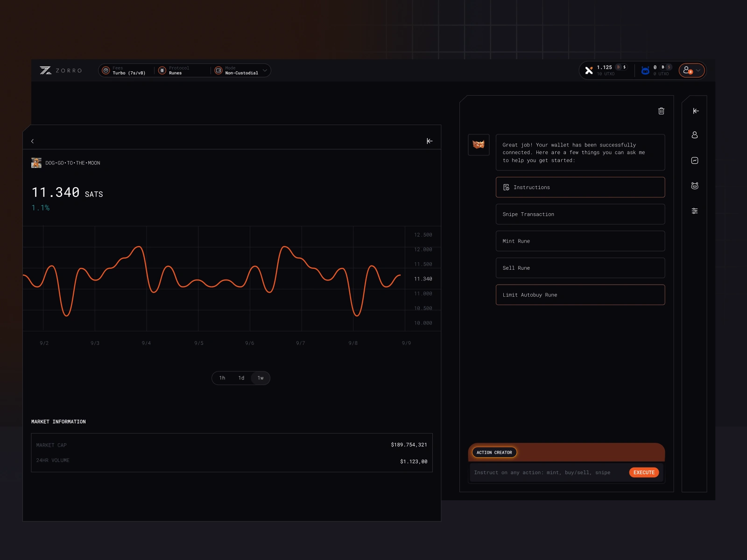Open the Instructions option
Screen dimensions: 747x560
coord(580,187)
